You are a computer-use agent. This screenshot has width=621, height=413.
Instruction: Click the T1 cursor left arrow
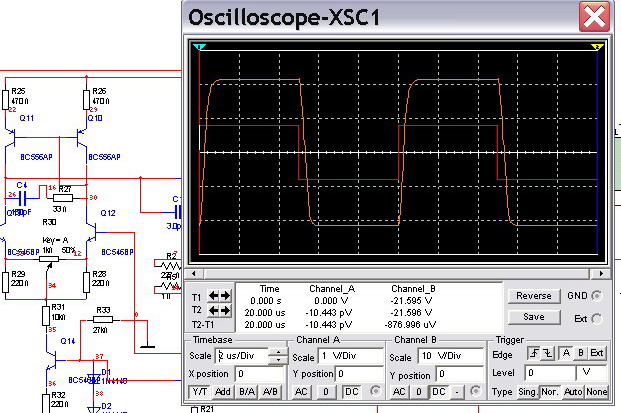pyautogui.click(x=214, y=296)
